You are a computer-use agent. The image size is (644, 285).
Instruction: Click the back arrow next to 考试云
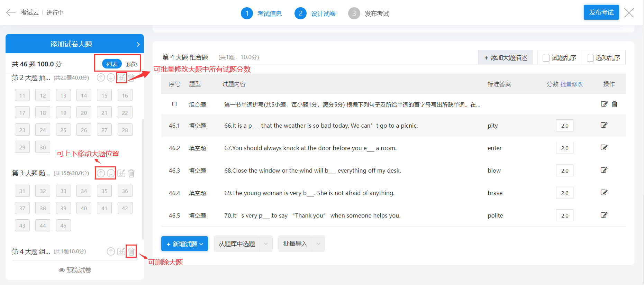coord(11,13)
